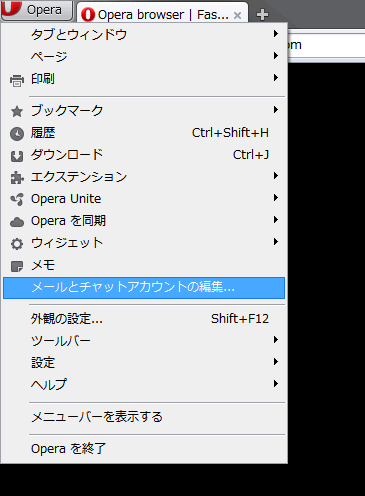Select メールとチャットアカウントの編集... menu entry

coord(144,288)
